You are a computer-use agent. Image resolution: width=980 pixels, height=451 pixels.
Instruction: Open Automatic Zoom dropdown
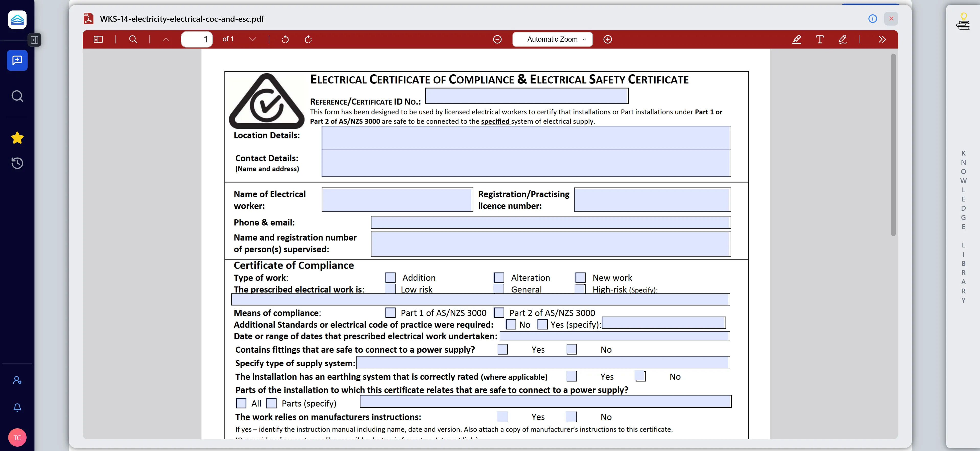tap(552, 39)
